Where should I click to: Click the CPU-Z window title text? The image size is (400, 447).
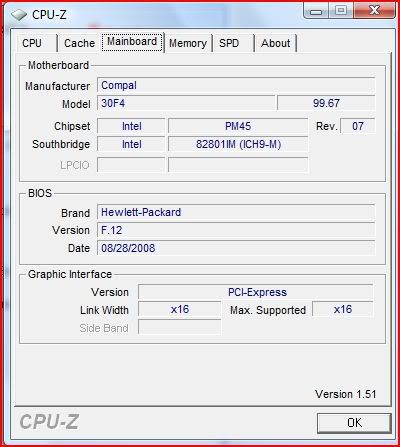pos(49,15)
